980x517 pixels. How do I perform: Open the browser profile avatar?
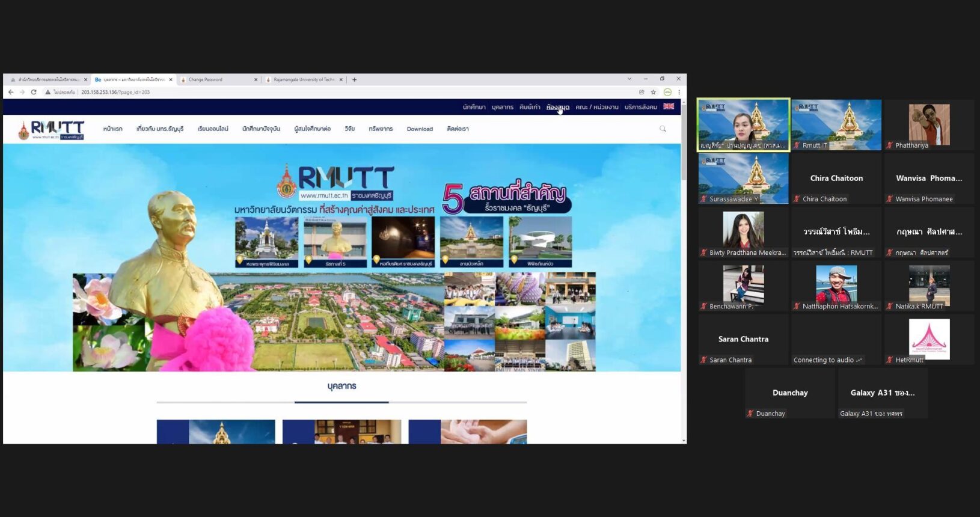pos(667,92)
